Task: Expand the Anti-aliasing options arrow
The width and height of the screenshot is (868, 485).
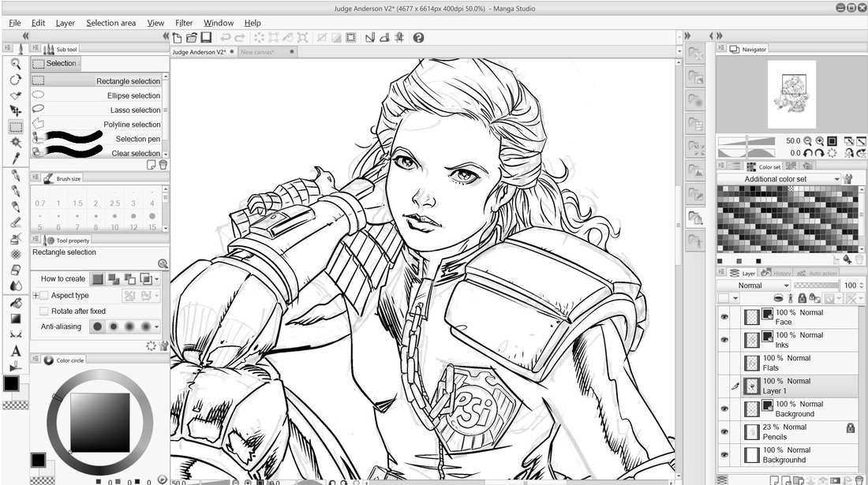Action: click(157, 326)
